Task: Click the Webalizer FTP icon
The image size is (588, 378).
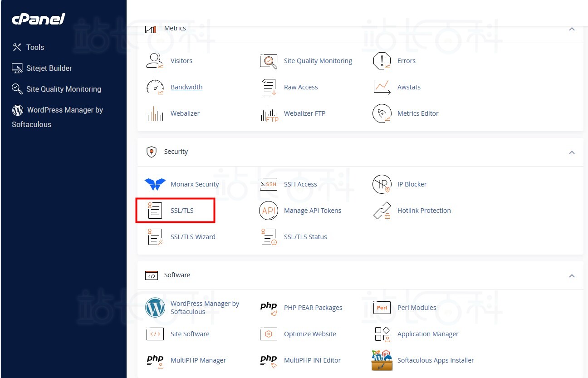Action: click(x=269, y=113)
